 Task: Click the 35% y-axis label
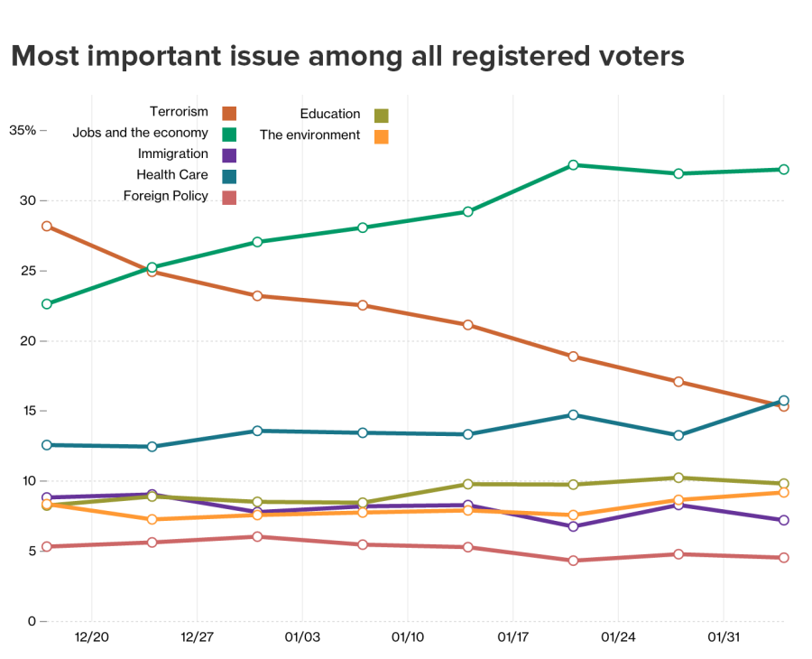23,130
